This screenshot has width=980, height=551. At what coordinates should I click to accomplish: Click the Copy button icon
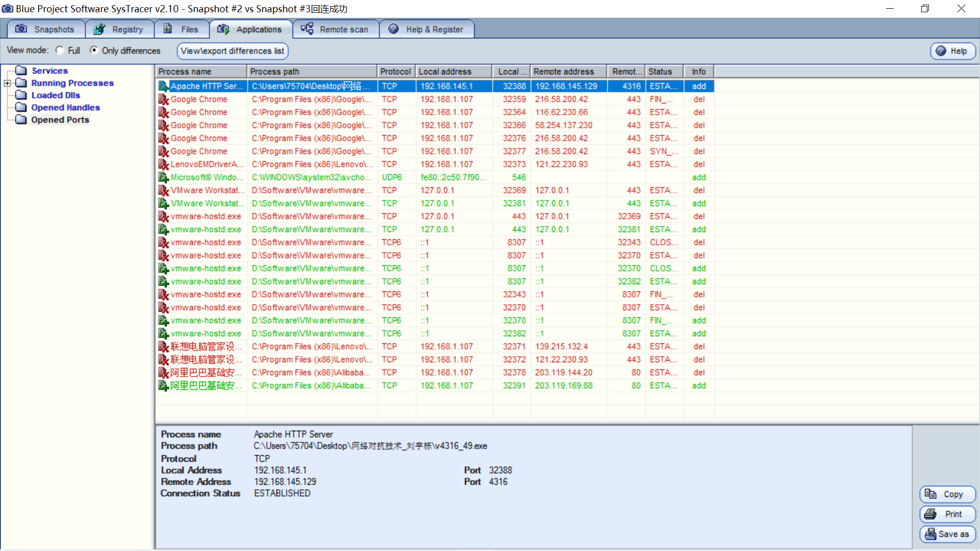930,494
